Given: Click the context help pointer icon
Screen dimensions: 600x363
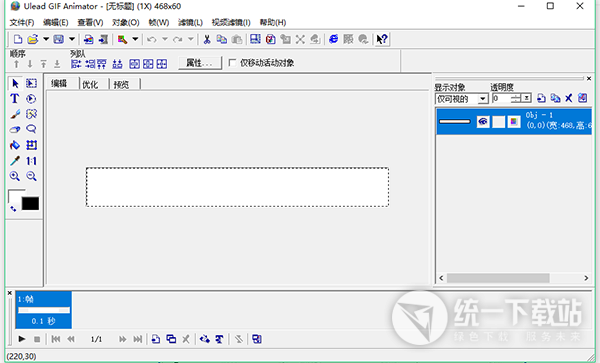Looking at the screenshot, I should click(382, 39).
